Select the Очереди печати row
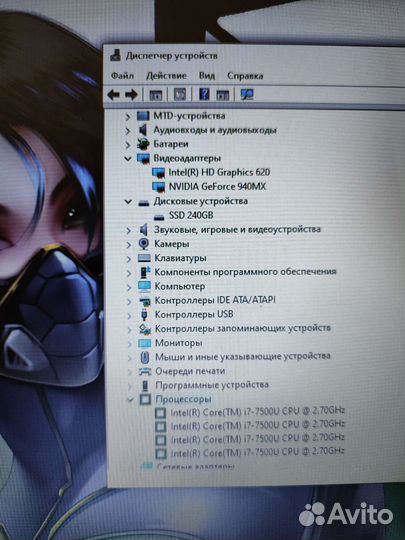Screen dimensions: 405x540 pos(190,371)
